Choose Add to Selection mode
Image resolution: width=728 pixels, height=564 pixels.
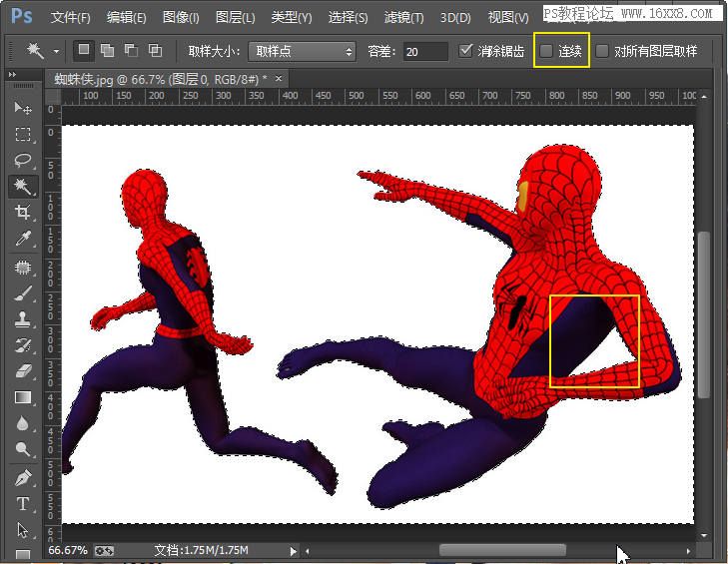tap(107, 50)
